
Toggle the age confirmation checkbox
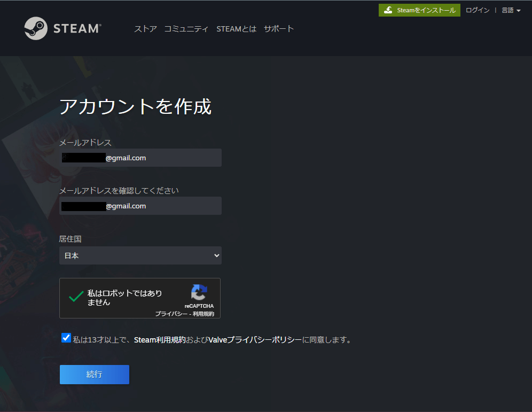click(x=66, y=338)
